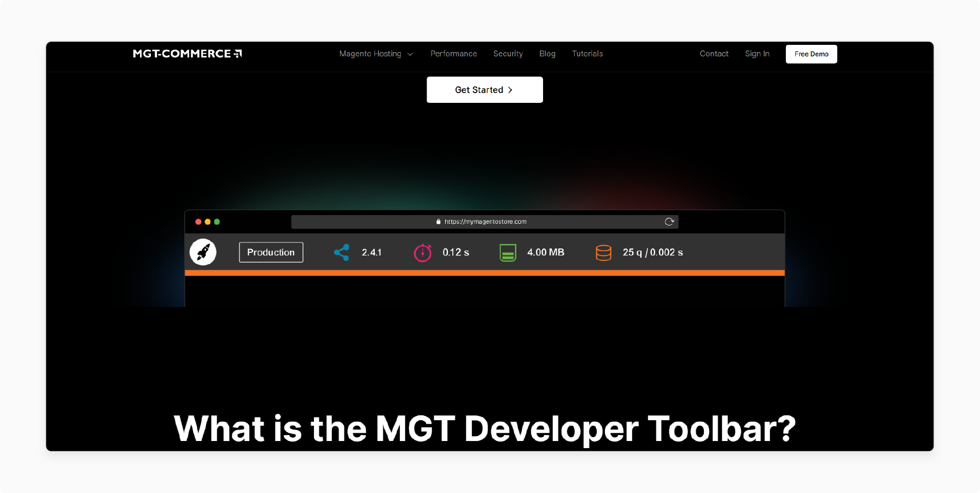Screen dimensions: 980x493
Task: Click the '0.12 s' load time value
Action: tap(456, 252)
